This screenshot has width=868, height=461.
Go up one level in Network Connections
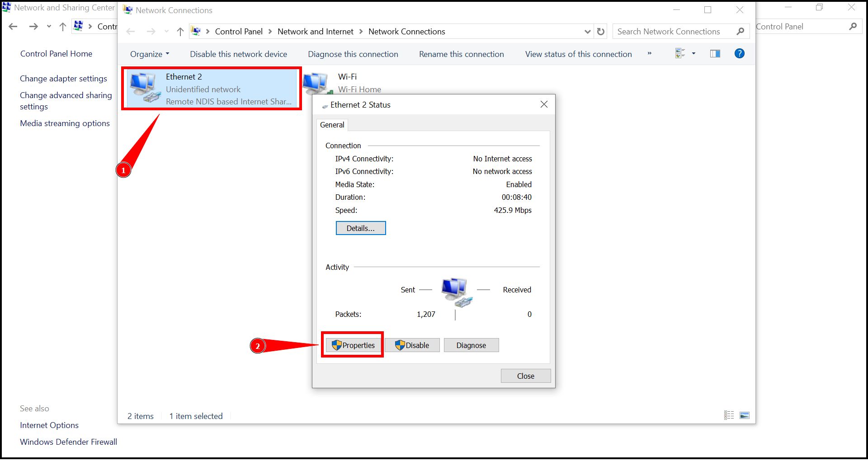180,32
